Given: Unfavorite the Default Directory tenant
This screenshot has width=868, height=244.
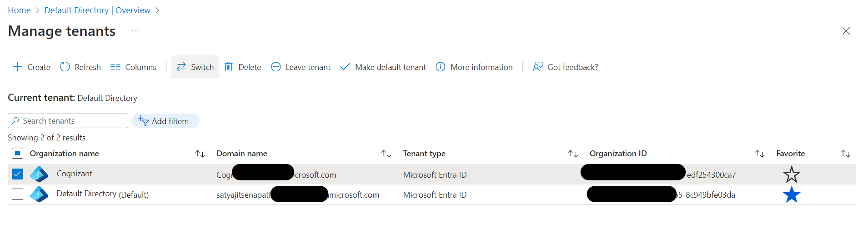Looking at the screenshot, I should pos(791,195).
